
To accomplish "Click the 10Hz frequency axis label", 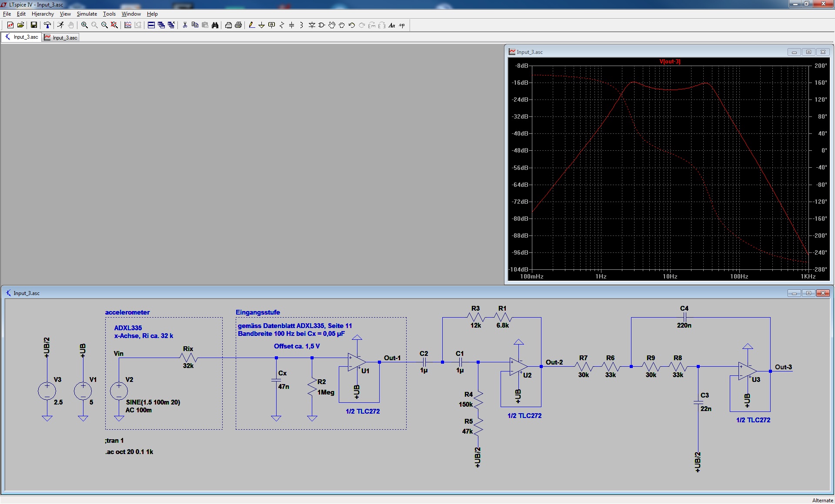I will (x=670, y=276).
